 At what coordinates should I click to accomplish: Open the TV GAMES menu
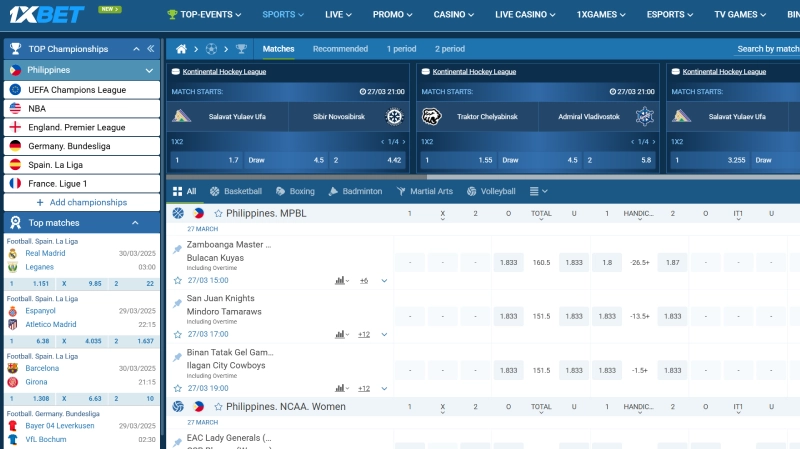pyautogui.click(x=740, y=14)
